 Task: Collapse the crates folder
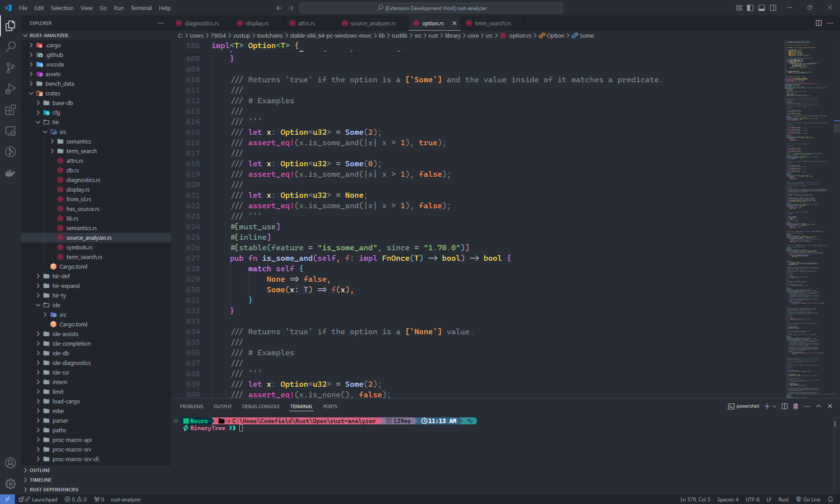pos(31,93)
